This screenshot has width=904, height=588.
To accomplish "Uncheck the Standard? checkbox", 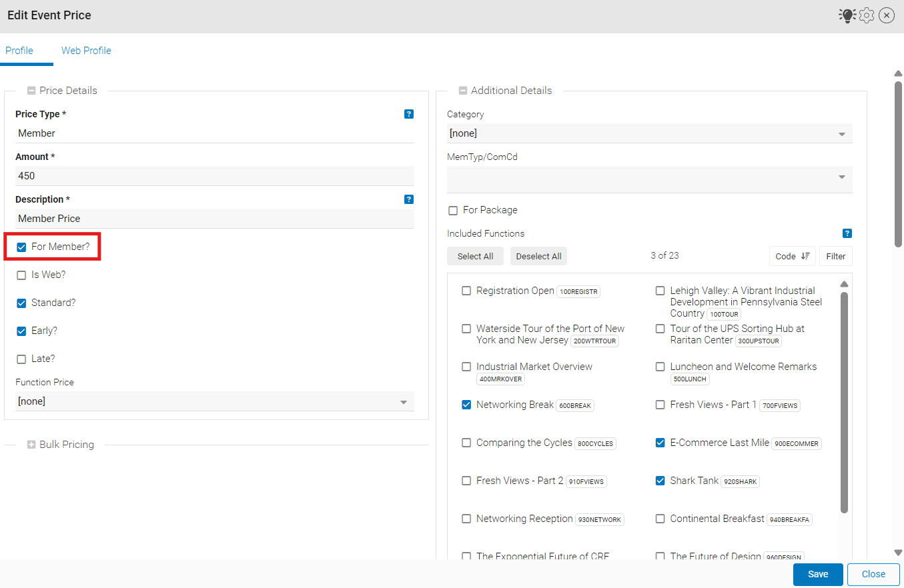I will (x=21, y=303).
